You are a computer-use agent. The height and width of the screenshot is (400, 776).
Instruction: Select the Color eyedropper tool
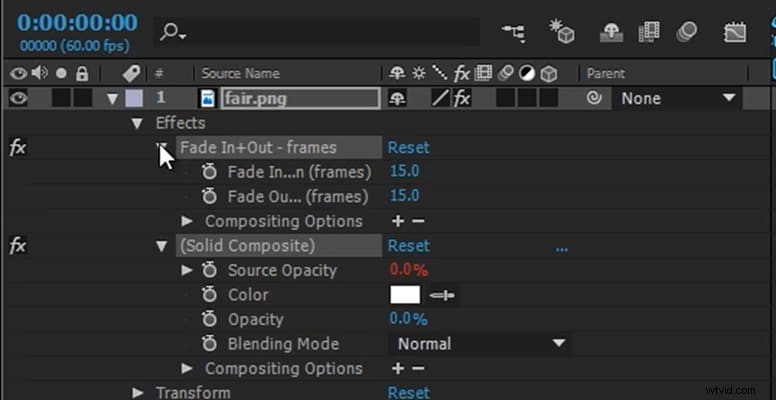(x=442, y=296)
